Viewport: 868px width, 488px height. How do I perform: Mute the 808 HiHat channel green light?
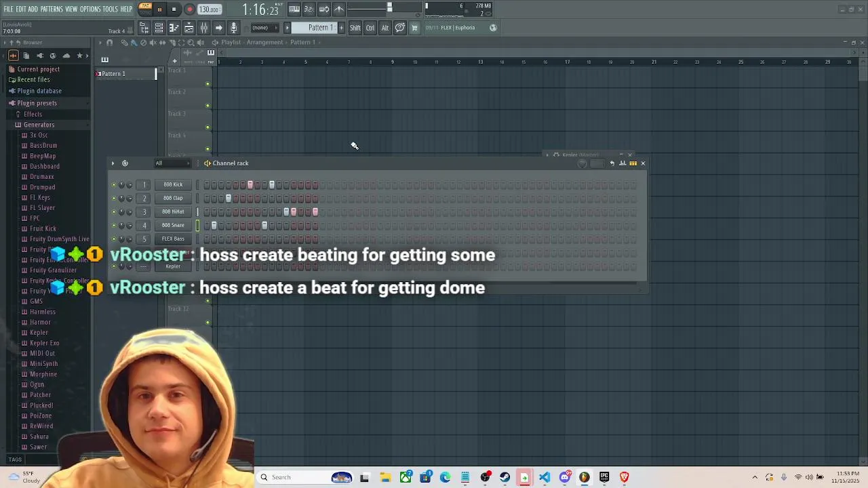(x=113, y=211)
